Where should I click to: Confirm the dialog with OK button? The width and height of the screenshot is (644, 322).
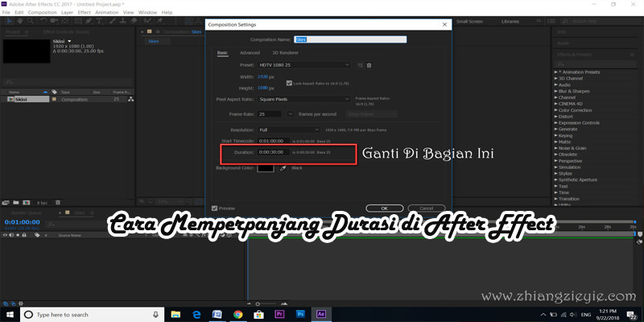point(385,208)
